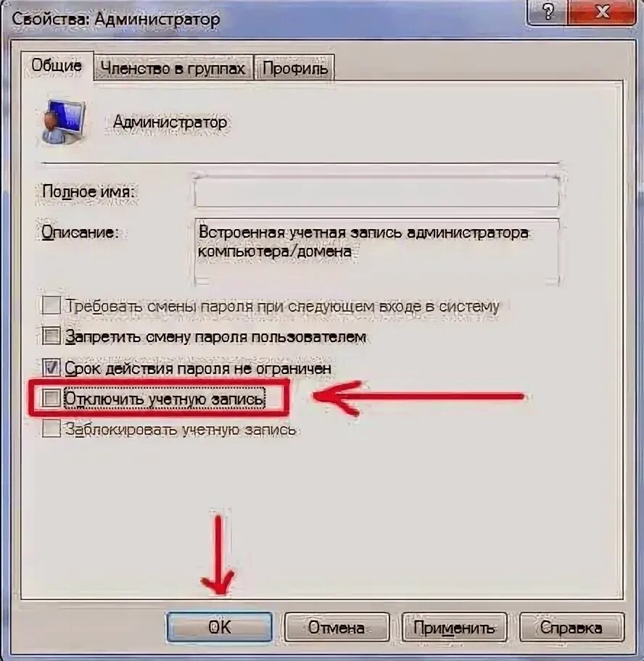
Task: Click Заблокировать учетную запись checkbox
Action: click(x=51, y=429)
